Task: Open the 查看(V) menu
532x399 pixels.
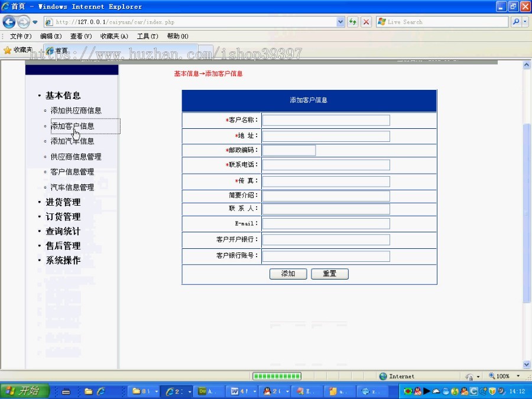Action: tap(81, 36)
